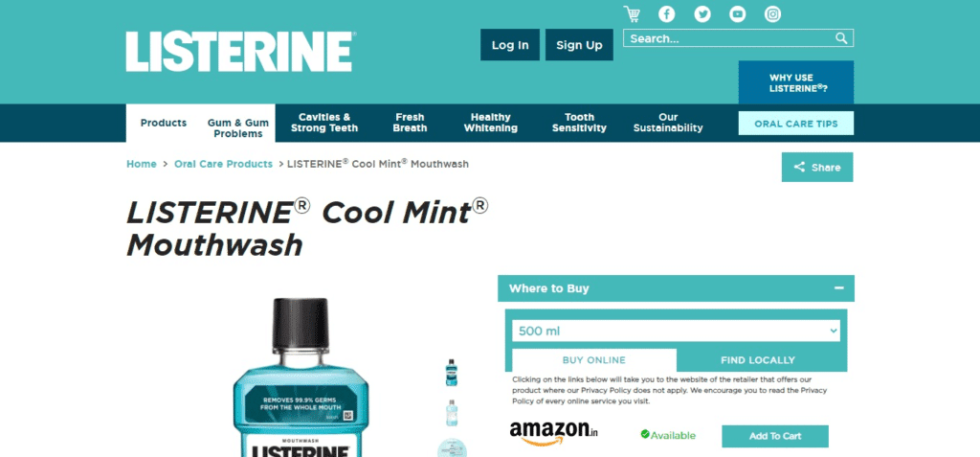The image size is (980, 457).
Task: Open the shopping cart icon
Action: point(632,13)
